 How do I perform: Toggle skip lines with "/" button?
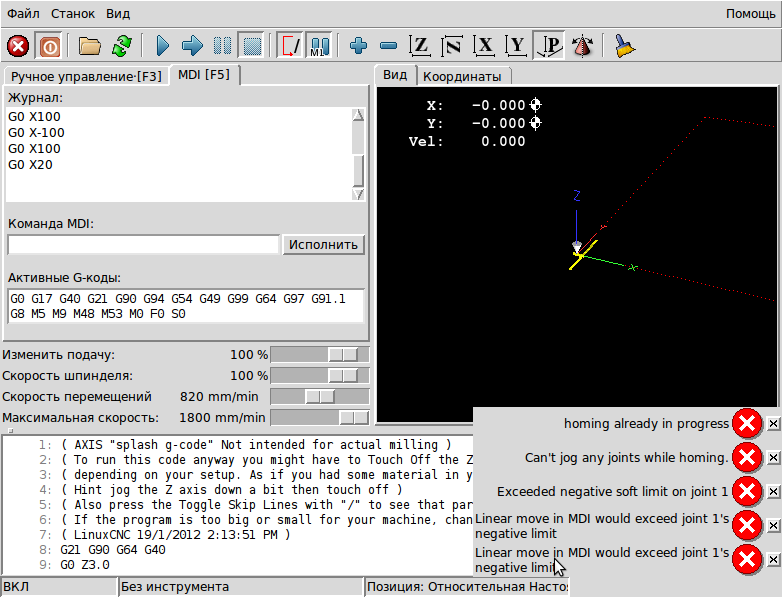pyautogui.click(x=291, y=46)
